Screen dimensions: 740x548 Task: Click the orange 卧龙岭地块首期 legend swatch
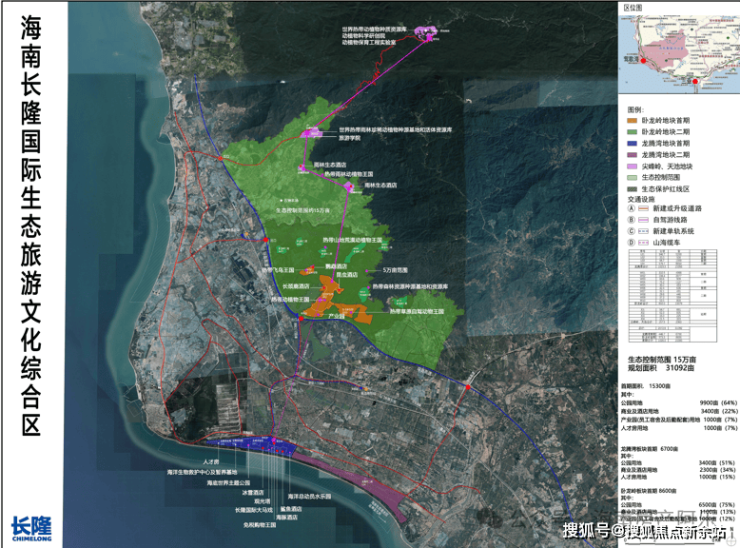(632, 120)
